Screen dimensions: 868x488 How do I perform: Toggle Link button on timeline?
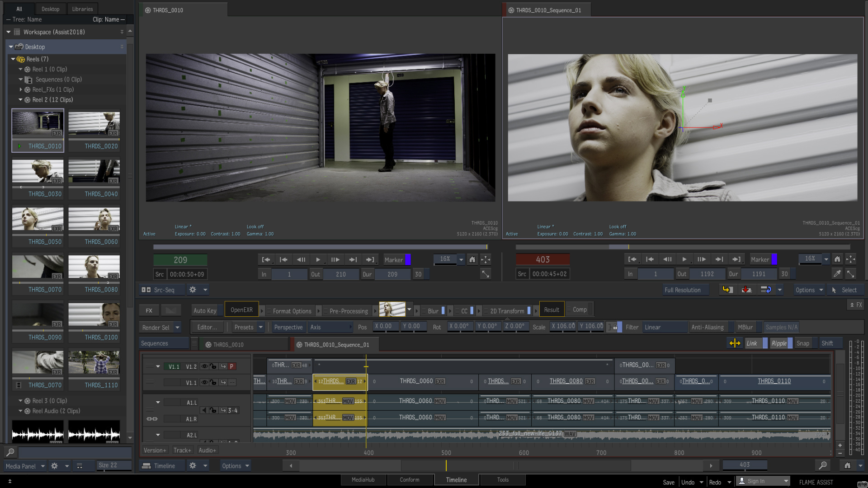(752, 343)
